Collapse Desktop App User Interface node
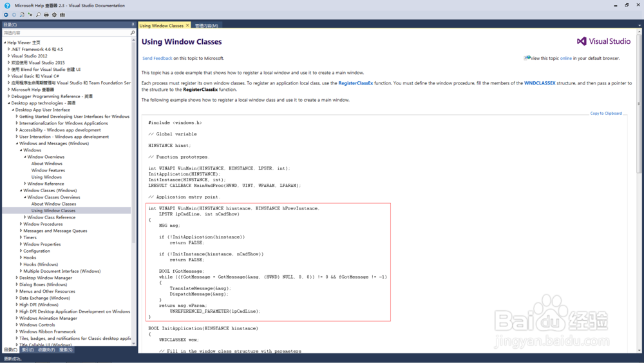 coord(13,110)
